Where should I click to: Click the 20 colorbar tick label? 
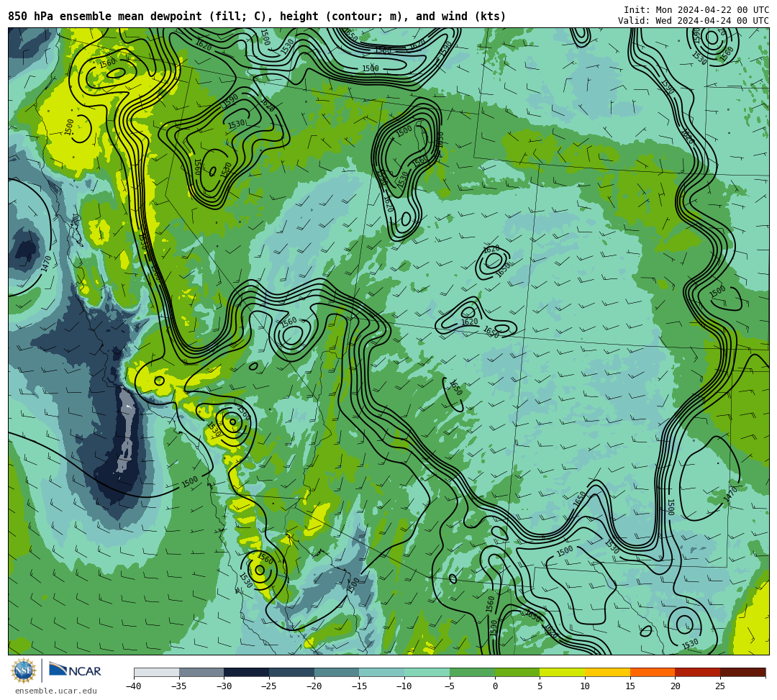click(675, 686)
